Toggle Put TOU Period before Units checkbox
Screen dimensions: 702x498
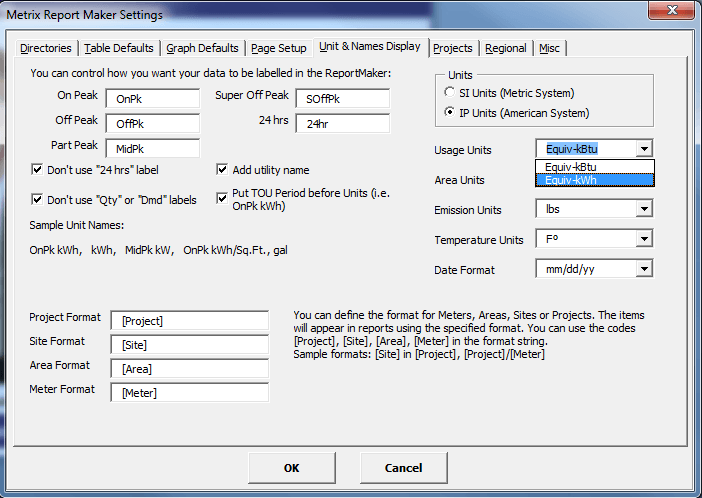[222, 198]
